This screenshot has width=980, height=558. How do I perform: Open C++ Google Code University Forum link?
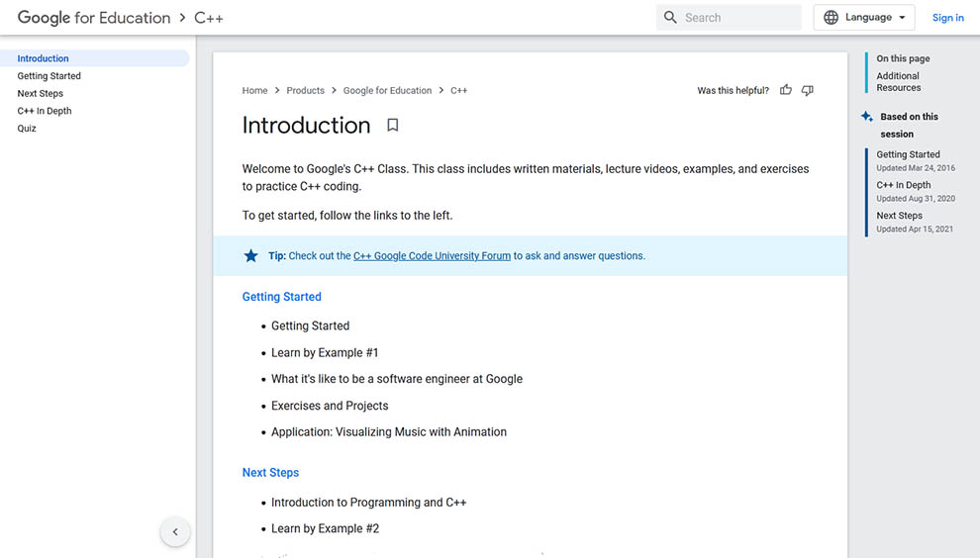tap(432, 255)
